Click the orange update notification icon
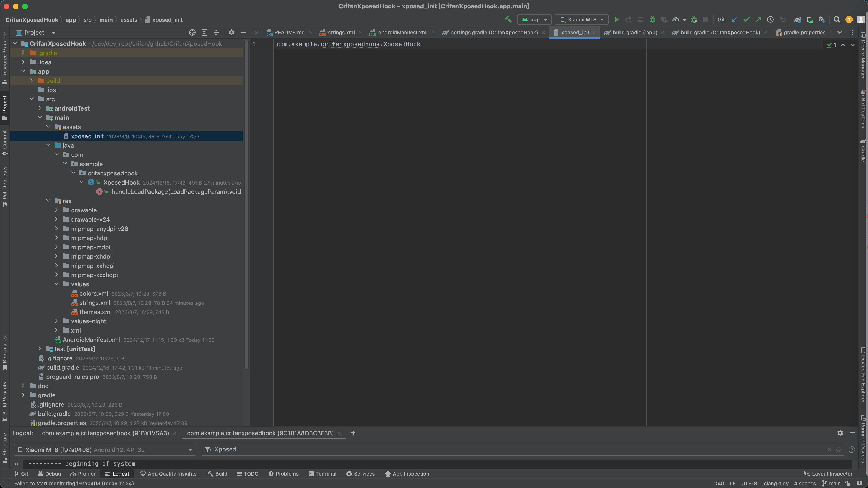868x488 pixels. tap(849, 20)
